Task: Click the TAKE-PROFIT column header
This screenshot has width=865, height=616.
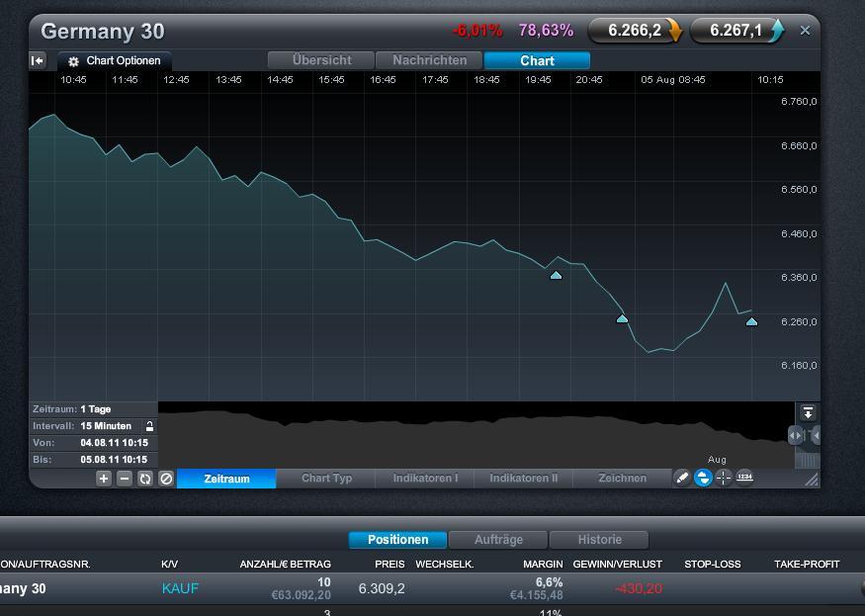Action: click(x=807, y=565)
